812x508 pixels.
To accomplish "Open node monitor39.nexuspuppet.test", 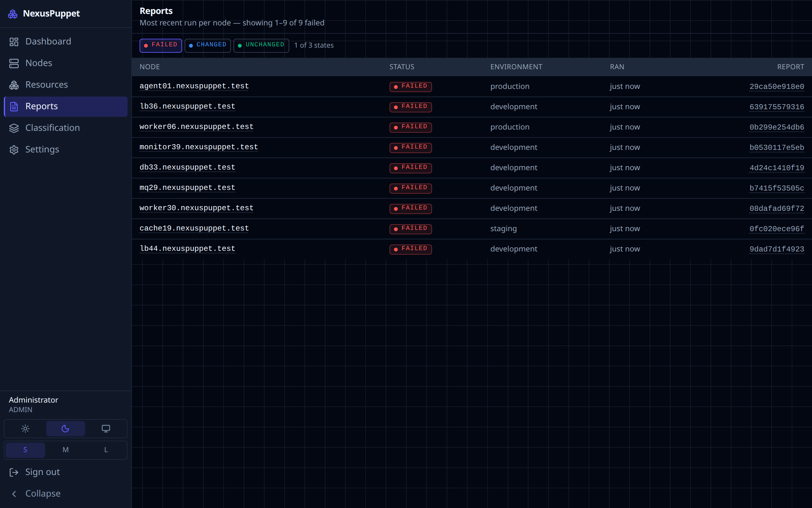I will pyautogui.click(x=199, y=147).
